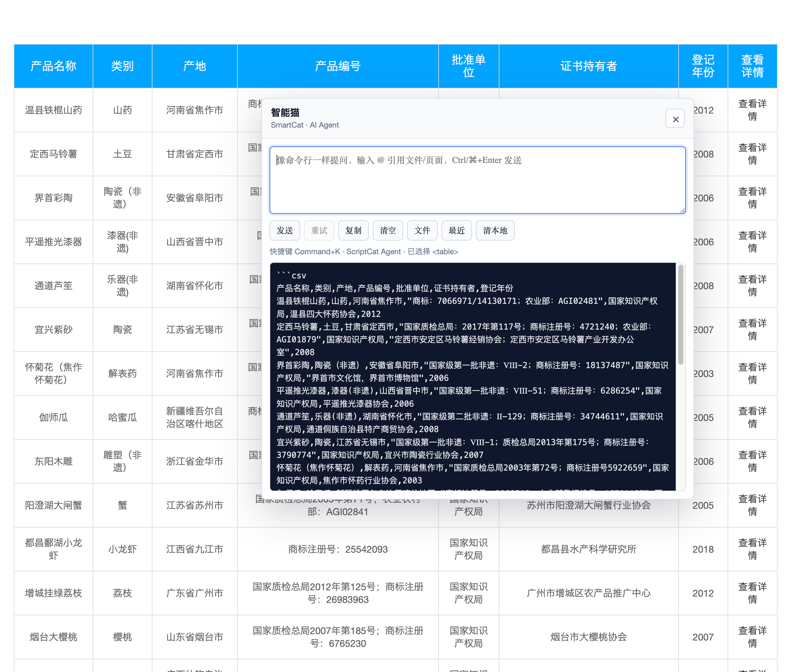Click the 浙江省金华市 origin cell
The height and width of the screenshot is (672, 797).
[x=195, y=461]
